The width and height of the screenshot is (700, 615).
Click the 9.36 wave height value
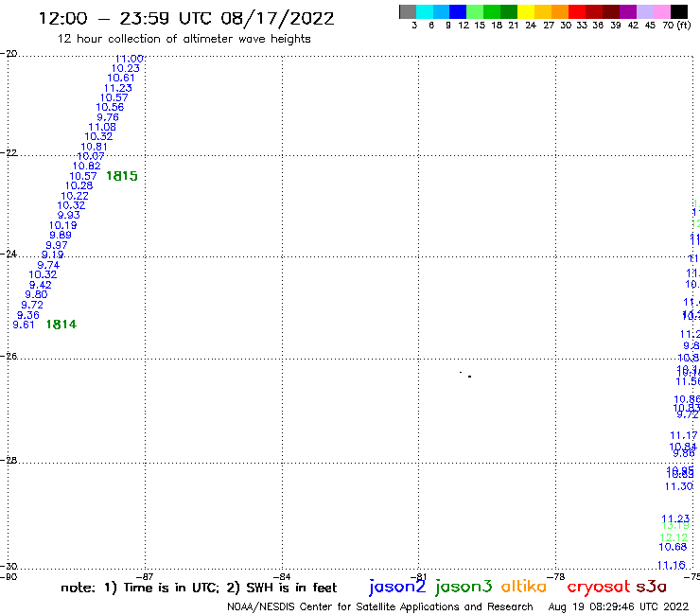tap(28, 315)
